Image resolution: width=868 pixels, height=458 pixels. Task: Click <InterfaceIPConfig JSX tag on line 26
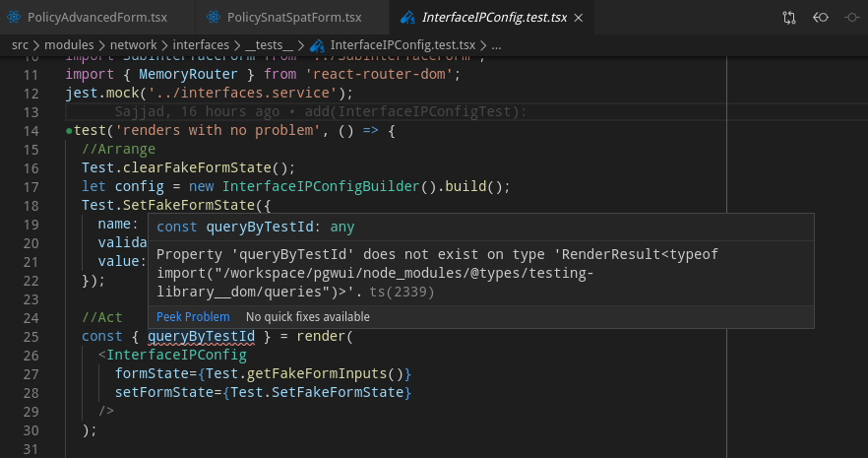click(x=172, y=355)
